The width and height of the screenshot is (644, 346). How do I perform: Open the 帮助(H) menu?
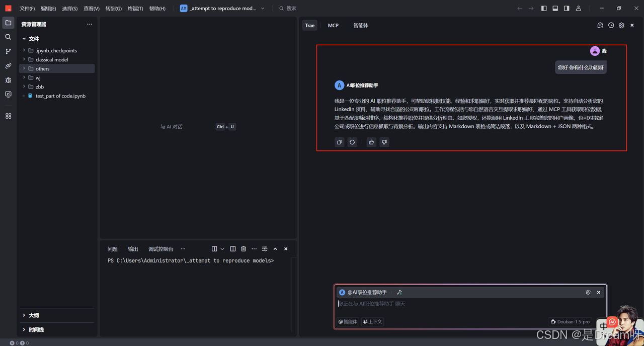[157, 9]
